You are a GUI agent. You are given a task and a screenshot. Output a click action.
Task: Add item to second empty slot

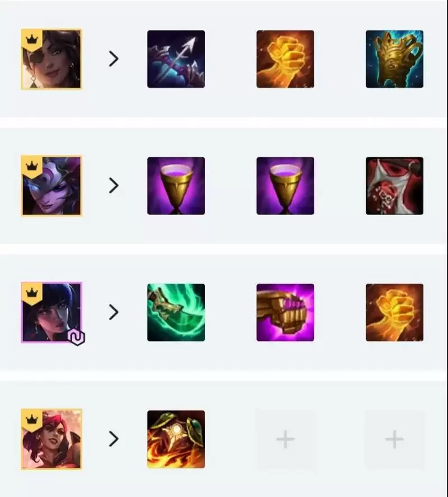click(x=286, y=439)
